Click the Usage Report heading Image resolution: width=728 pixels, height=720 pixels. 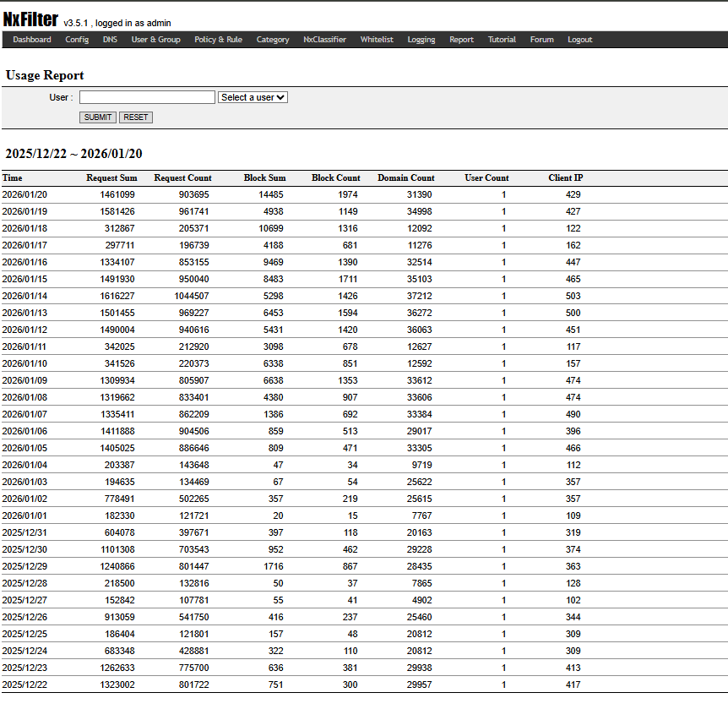pos(45,75)
